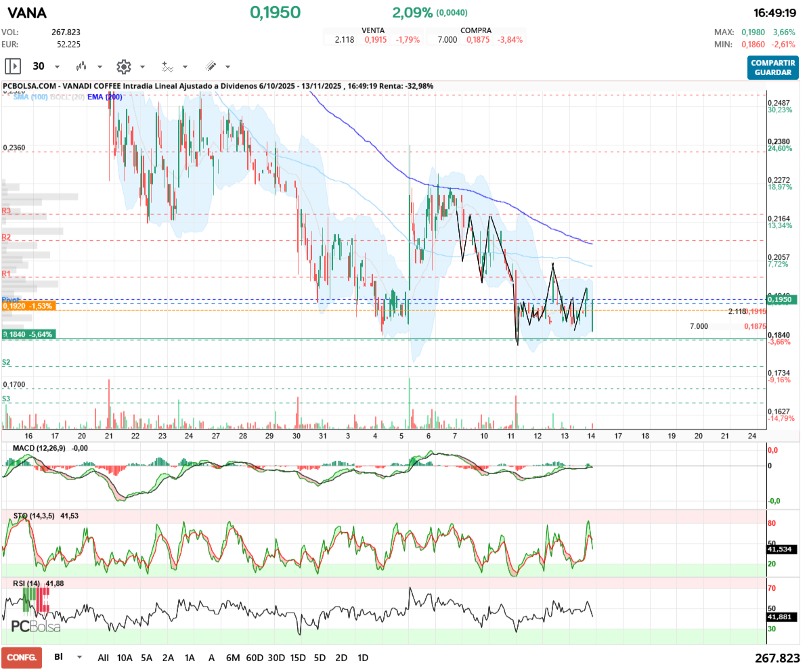Click the COMPARTIR GUARDAR button
The width and height of the screenshot is (809, 672).
(773, 67)
